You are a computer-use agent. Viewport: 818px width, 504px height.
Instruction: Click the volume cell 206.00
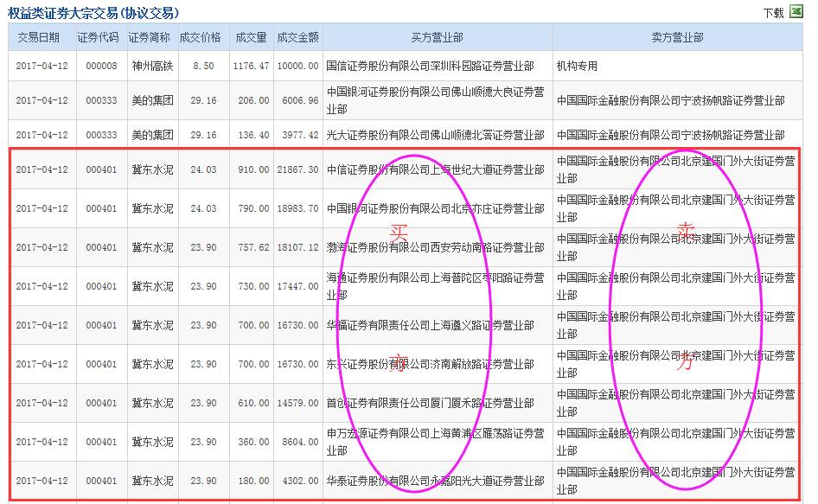(x=253, y=100)
